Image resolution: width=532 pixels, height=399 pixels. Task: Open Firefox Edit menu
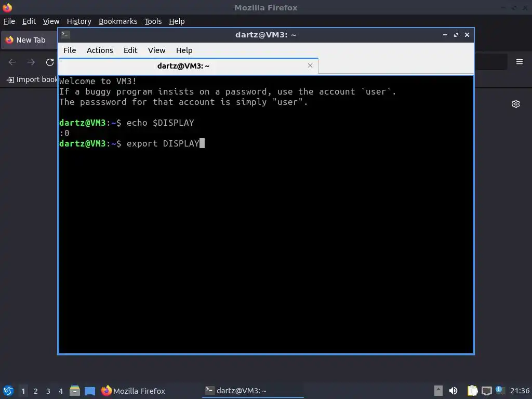[29, 21]
